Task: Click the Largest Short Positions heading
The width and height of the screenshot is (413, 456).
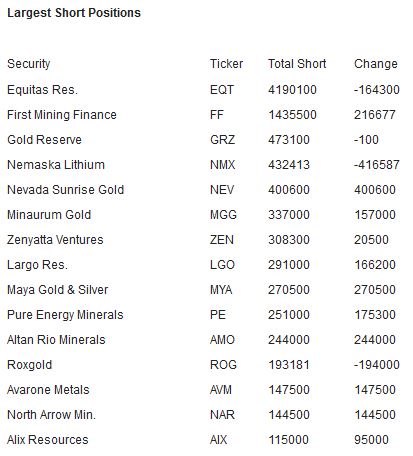Action: tap(74, 13)
